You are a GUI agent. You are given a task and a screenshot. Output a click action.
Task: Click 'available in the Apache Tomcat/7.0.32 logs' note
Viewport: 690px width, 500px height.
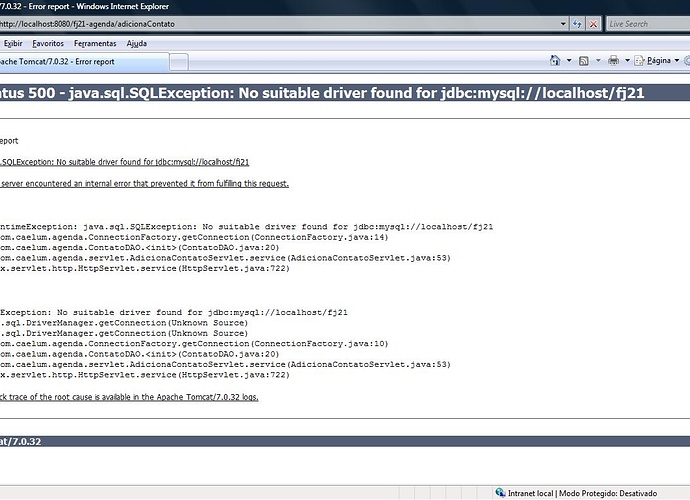pyautogui.click(x=129, y=397)
